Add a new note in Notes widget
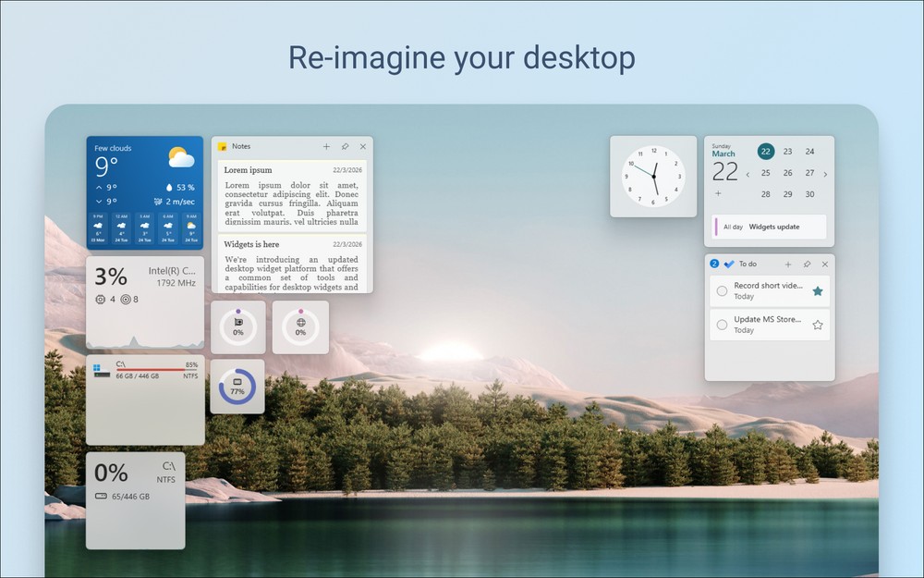 [x=326, y=147]
